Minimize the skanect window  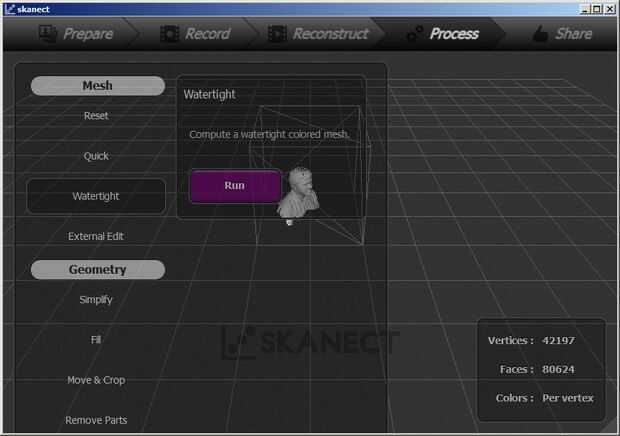point(585,9)
